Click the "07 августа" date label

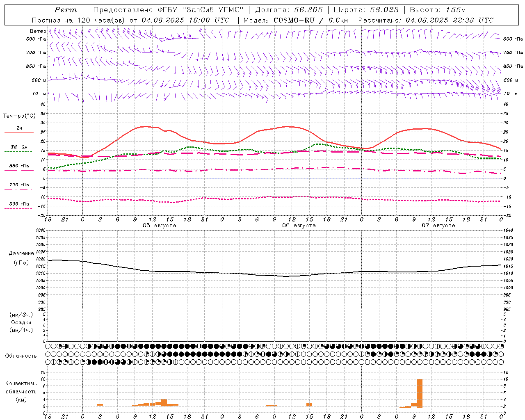[x=438, y=226]
